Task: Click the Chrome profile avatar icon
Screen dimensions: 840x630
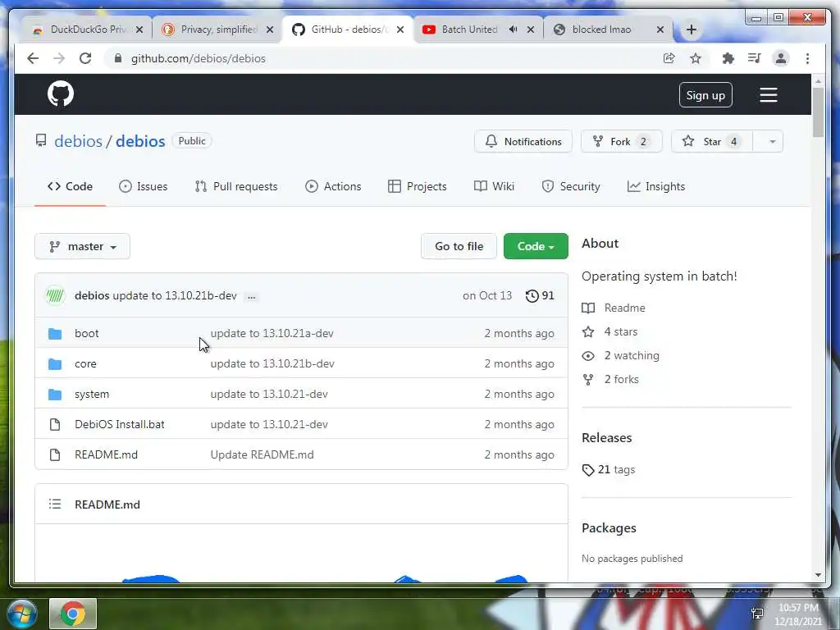Action: tap(781, 58)
